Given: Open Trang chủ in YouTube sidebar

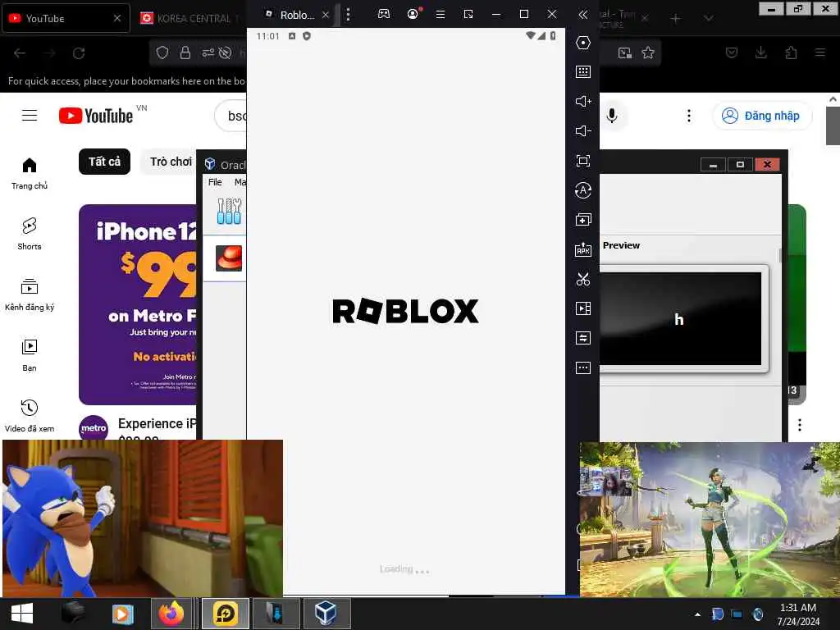Looking at the screenshot, I should (x=30, y=174).
